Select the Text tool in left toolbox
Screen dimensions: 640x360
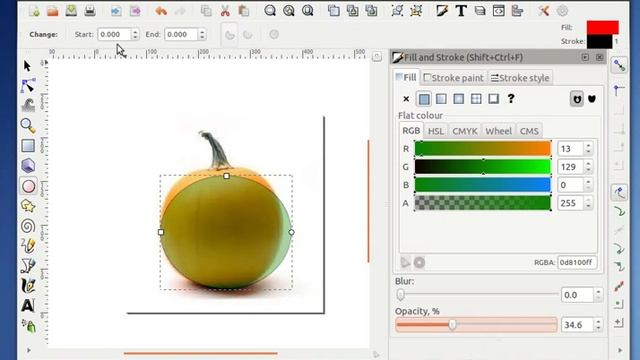[x=28, y=305]
